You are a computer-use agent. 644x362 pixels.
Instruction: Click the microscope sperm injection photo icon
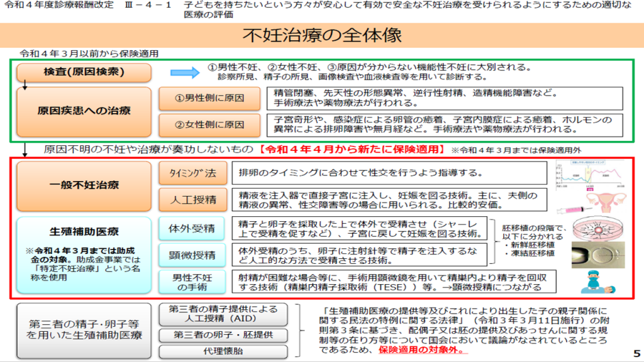[597, 255]
